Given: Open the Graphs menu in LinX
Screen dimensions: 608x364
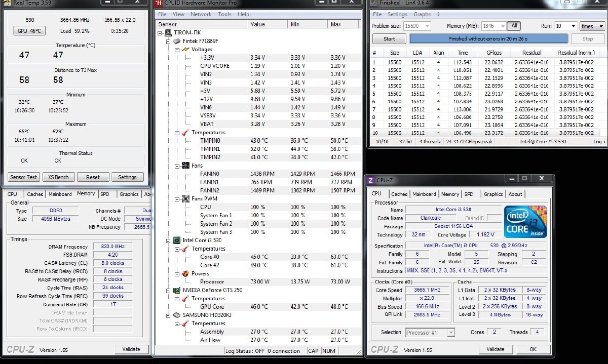Looking at the screenshot, I should [422, 14].
